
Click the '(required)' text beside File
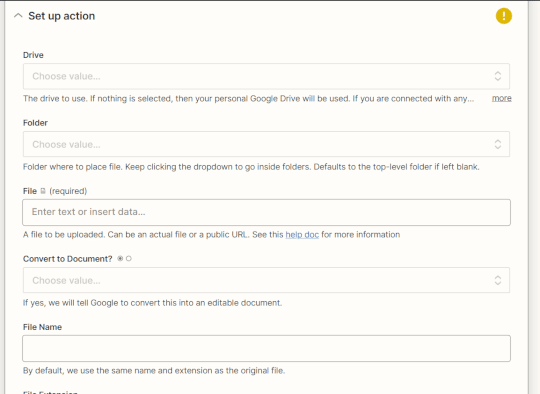[68, 191]
